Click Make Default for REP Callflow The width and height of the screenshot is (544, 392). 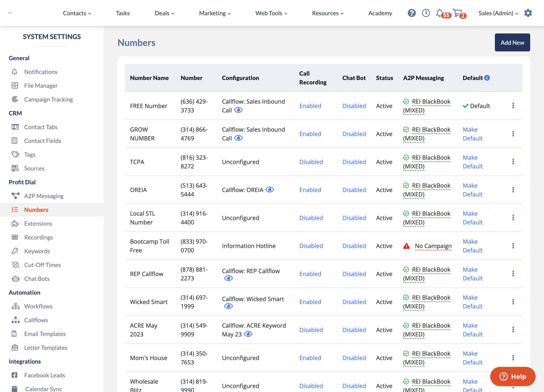tap(472, 274)
